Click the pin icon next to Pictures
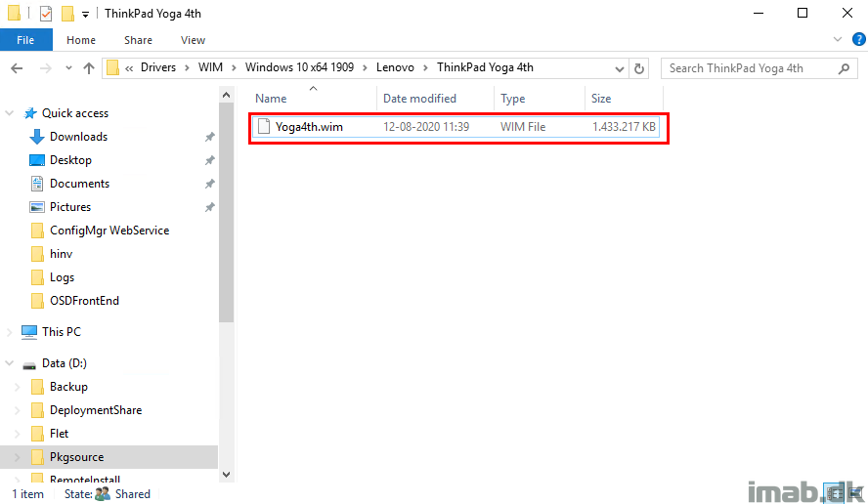868x504 pixels. pos(210,207)
